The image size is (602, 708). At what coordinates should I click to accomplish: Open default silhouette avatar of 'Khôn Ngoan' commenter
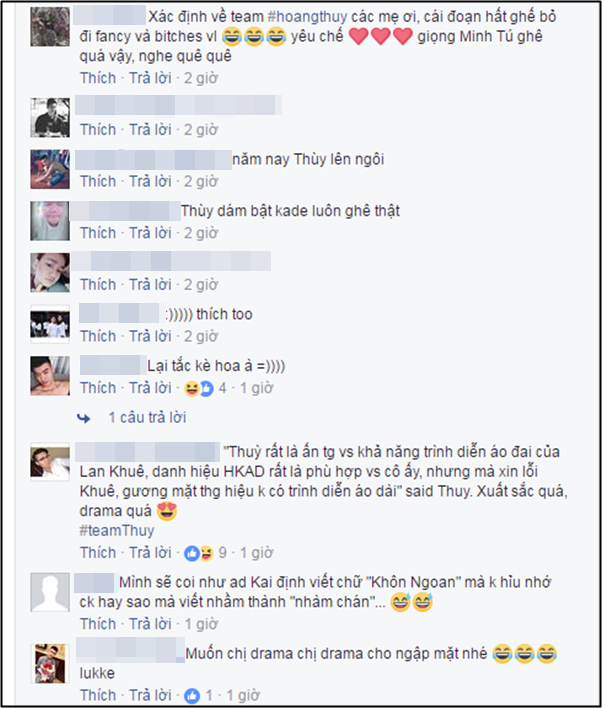50,592
